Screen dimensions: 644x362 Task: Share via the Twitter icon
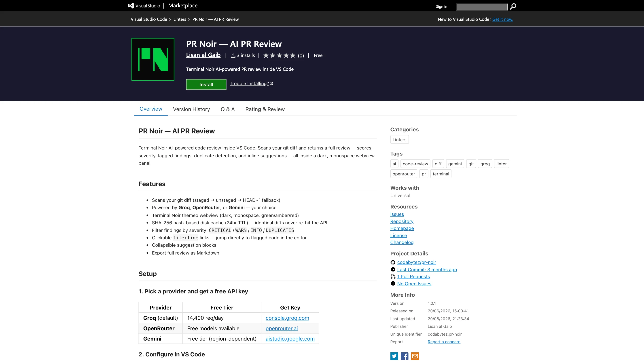click(394, 356)
